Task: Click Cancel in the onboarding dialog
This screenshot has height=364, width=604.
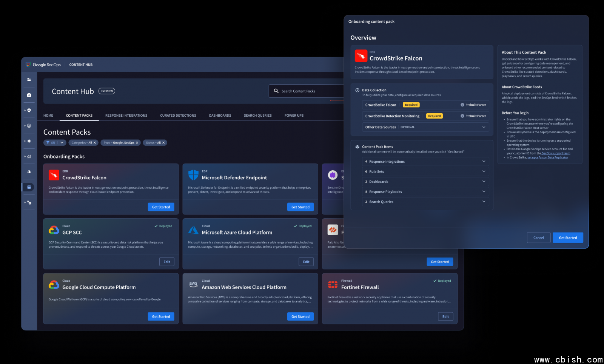Action: tap(539, 238)
